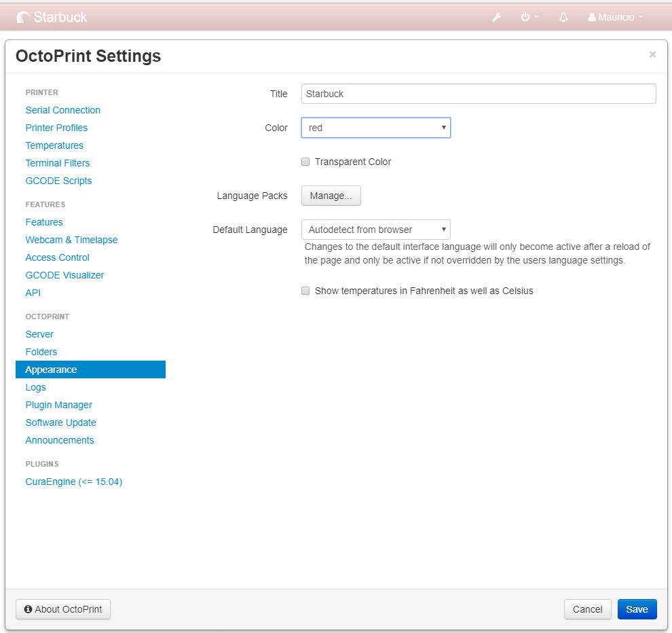Screen dimensions: 672x633
Task: Click the wrench settings icon in navbar
Action: (496, 17)
